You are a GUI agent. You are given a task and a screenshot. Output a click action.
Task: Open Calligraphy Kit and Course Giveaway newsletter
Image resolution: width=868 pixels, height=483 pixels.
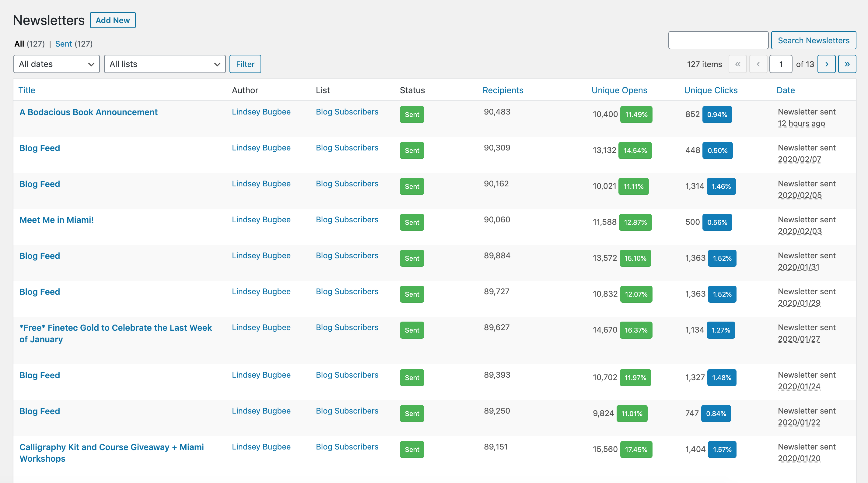coord(111,453)
